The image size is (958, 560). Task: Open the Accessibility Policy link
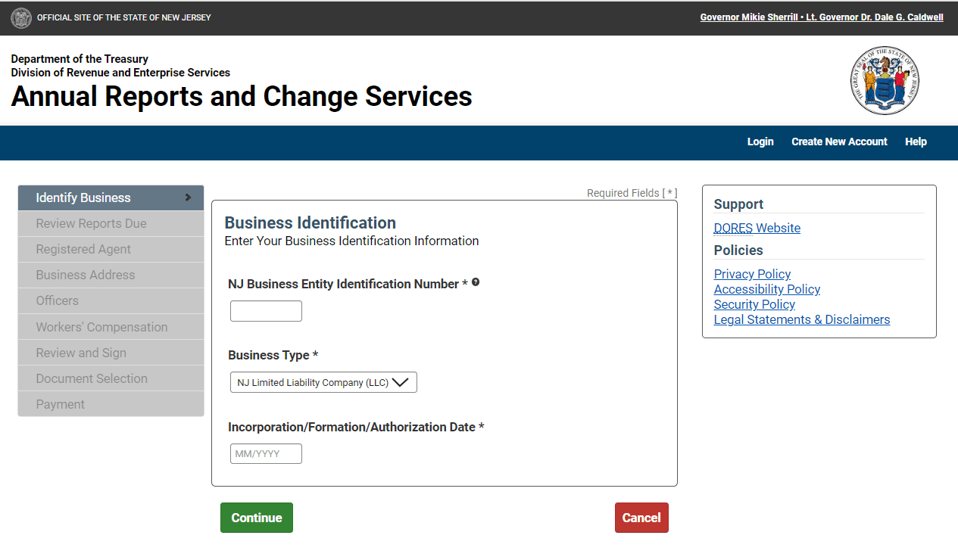click(x=766, y=289)
